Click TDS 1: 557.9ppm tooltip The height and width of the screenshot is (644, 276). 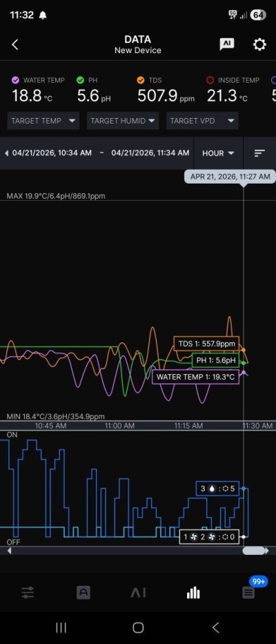coord(206,343)
